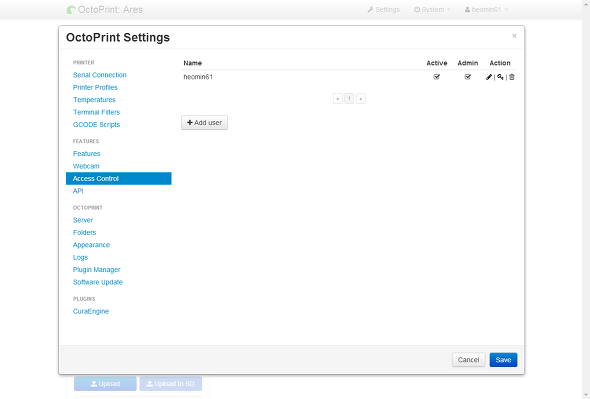Viewport: 590px width, 399px height.
Task: Open Features settings
Action: tap(87, 154)
